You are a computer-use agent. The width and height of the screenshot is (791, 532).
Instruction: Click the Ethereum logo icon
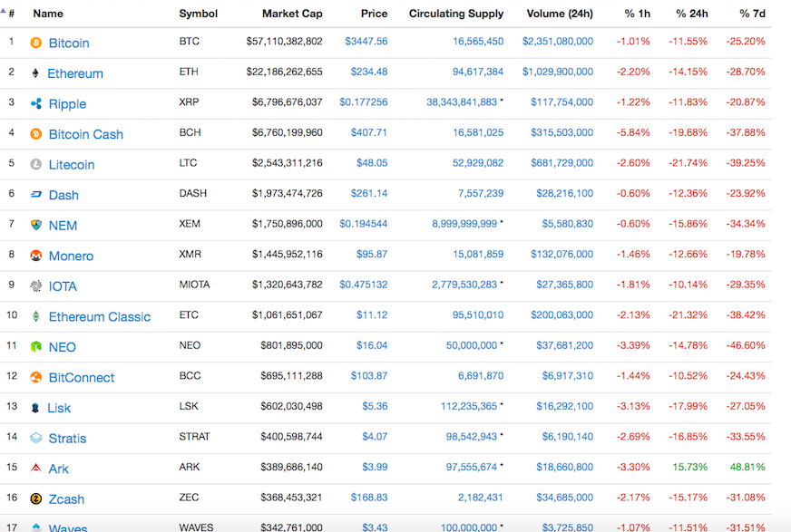coord(35,73)
